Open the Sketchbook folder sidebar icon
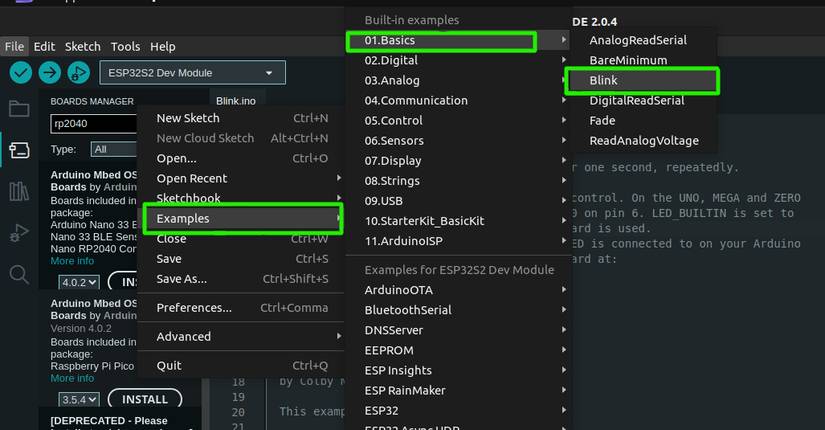Viewport: 825px width, 430px height. tap(19, 109)
